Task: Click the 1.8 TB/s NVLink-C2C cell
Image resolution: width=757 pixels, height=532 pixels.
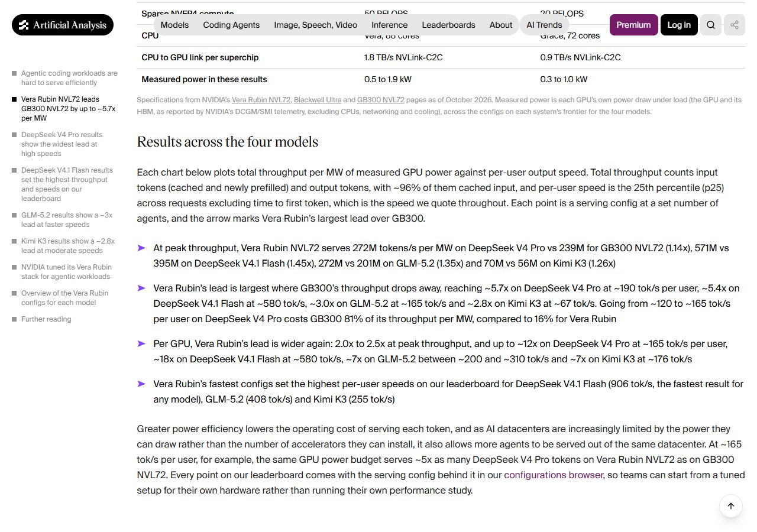Action: point(403,57)
